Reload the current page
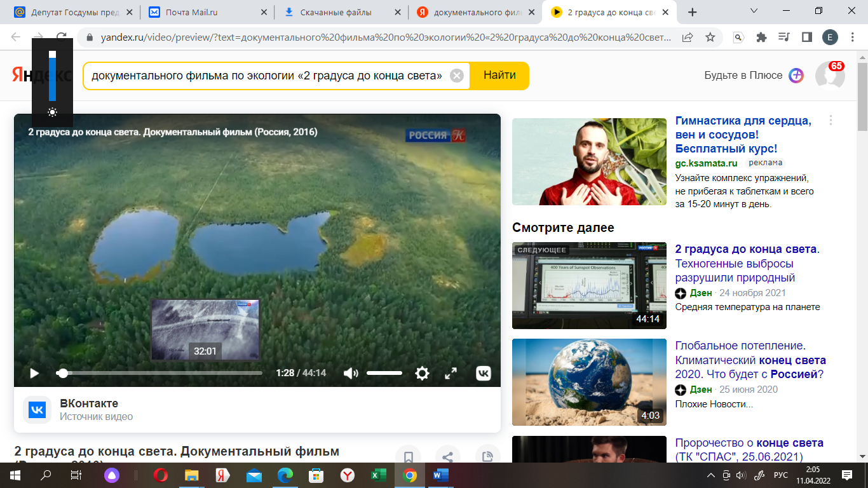Screen dimensions: 868x488 62,37
